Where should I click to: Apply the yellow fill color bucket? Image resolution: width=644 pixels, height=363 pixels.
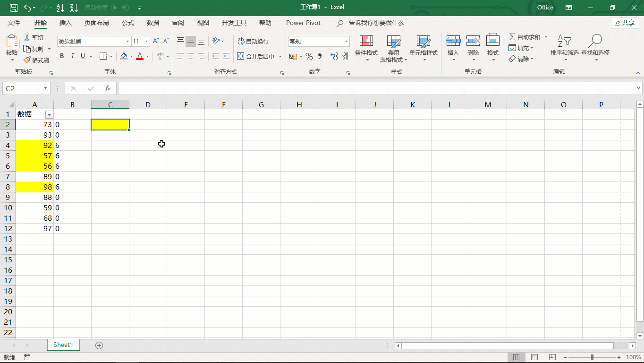tap(124, 56)
